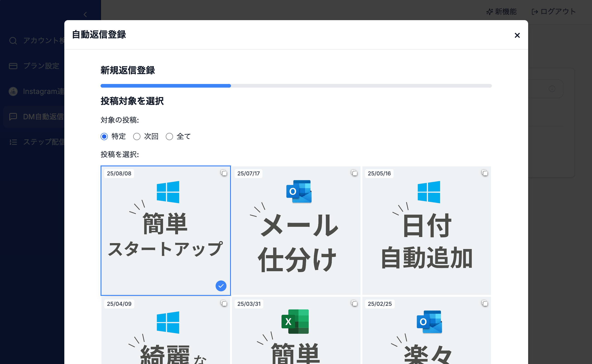
Task: Click the 投稿を選択: label
Action: click(120, 154)
